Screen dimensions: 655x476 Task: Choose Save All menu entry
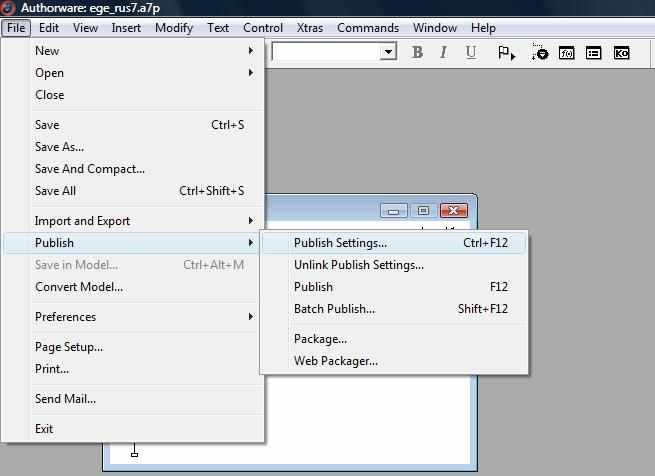click(144, 191)
